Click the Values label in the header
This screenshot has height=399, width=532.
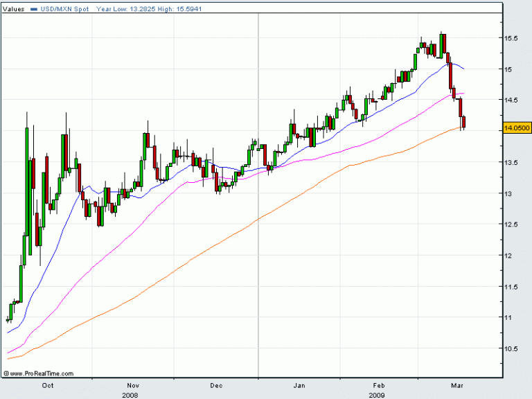coord(15,10)
